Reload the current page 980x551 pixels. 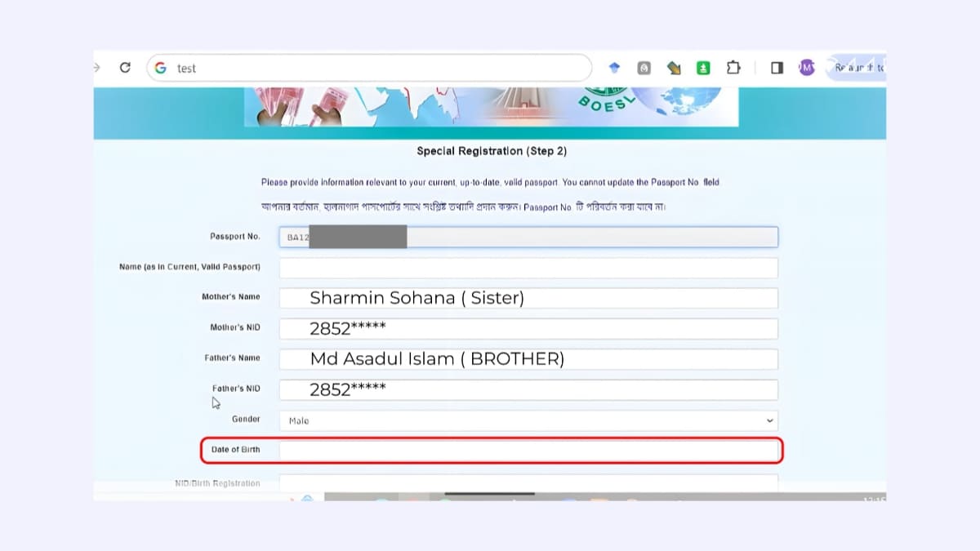pos(124,68)
